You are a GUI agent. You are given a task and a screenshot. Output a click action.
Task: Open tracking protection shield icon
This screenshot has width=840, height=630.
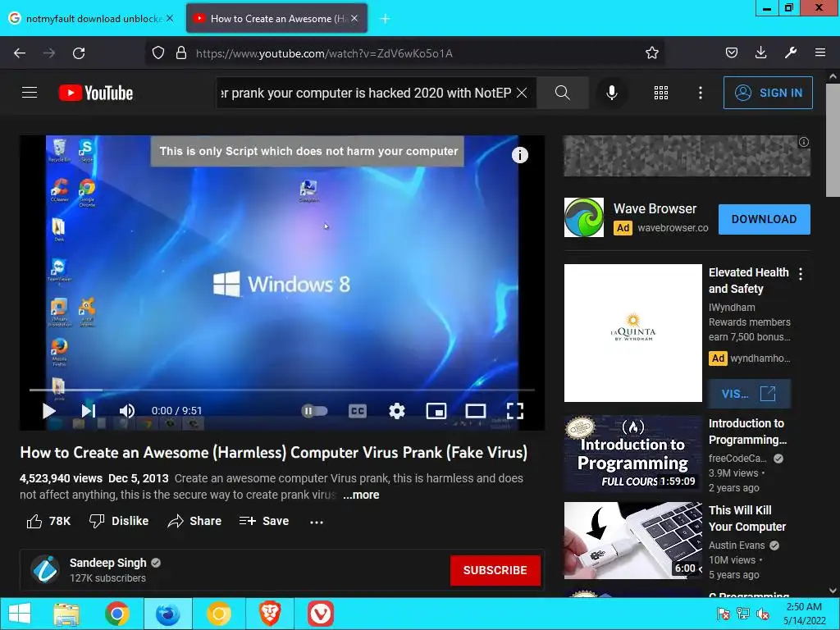click(158, 53)
